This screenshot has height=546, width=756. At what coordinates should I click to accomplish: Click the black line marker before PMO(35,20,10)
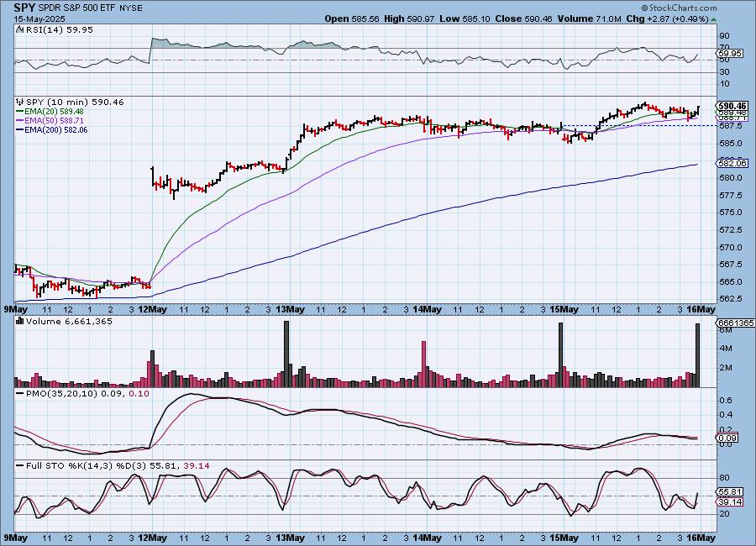pos(20,394)
